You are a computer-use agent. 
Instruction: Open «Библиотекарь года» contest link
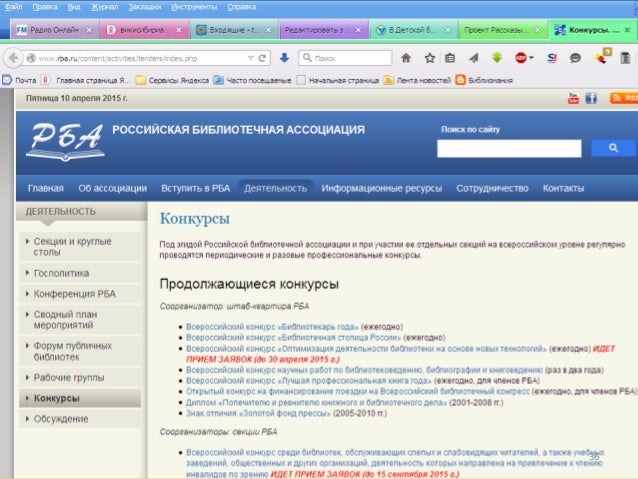(x=272, y=327)
